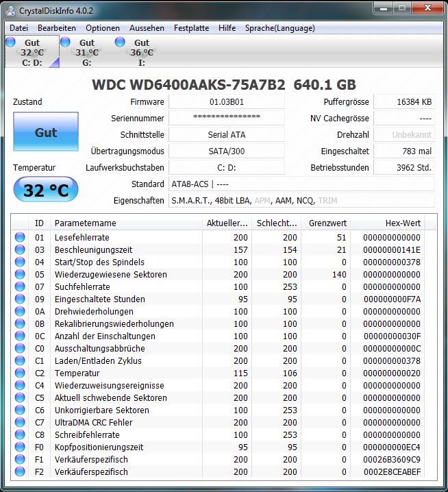Viewport: 448px width, 492px height.
Task: Click status orb of Unkorrigierbare Sektoren
Action: point(20,410)
